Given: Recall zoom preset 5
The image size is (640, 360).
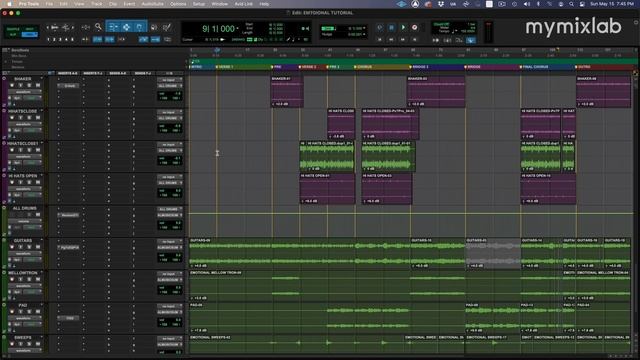Looking at the screenshot, I should click(x=72, y=40).
